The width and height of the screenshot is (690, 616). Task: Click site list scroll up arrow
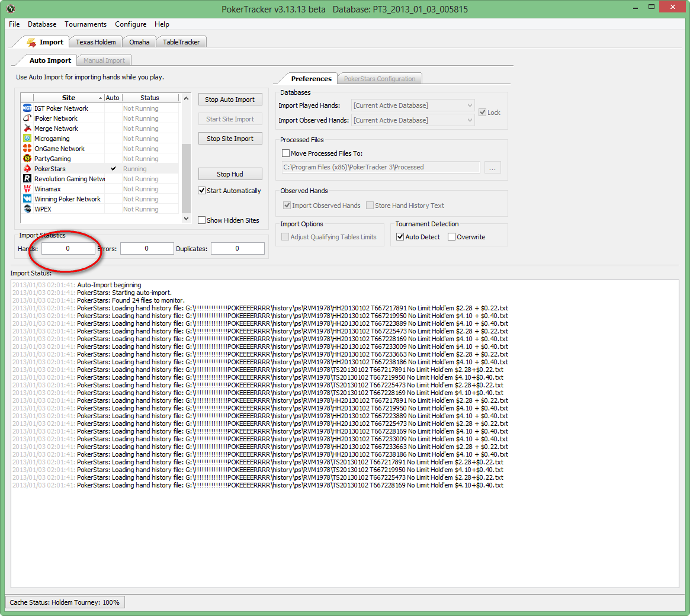point(186,98)
